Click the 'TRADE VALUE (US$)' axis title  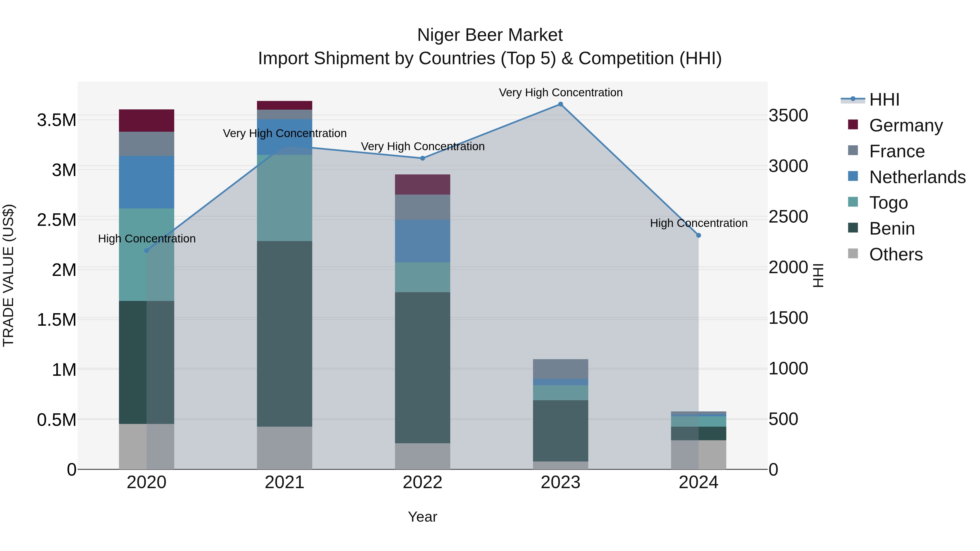[x=8, y=275]
